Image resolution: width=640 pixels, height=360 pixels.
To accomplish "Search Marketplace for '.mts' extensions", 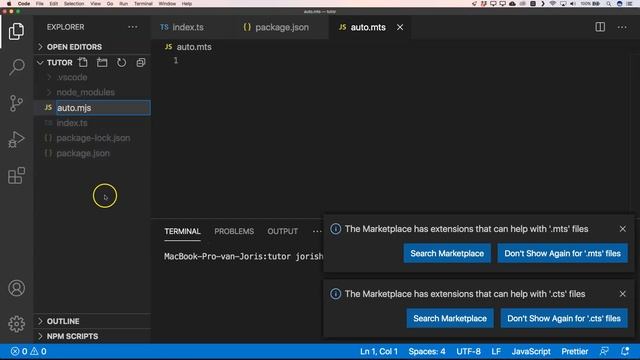I will (447, 253).
